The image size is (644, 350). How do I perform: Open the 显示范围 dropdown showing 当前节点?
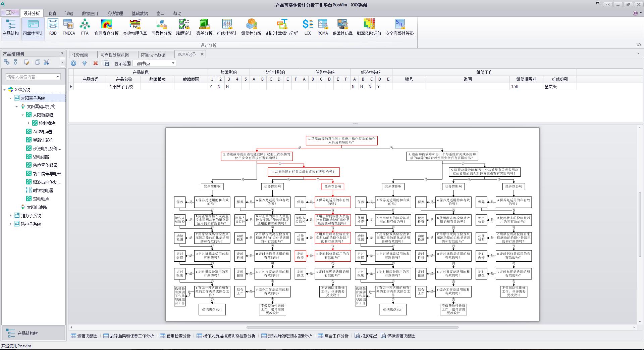154,63
